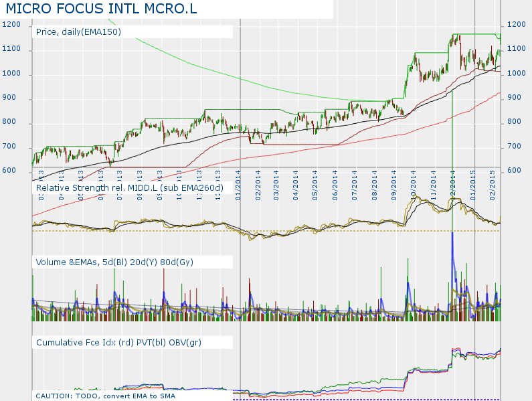Click the 07/2014 date label on the time axis
Image resolution: width=532 pixels, height=401 pixels.
[355, 185]
